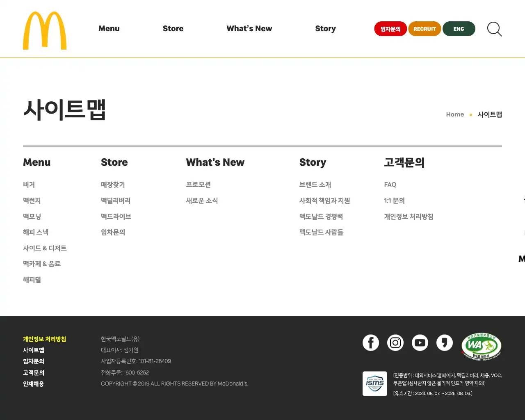525x420 pixels.
Task: Open the FAQ link
Action: (390, 185)
